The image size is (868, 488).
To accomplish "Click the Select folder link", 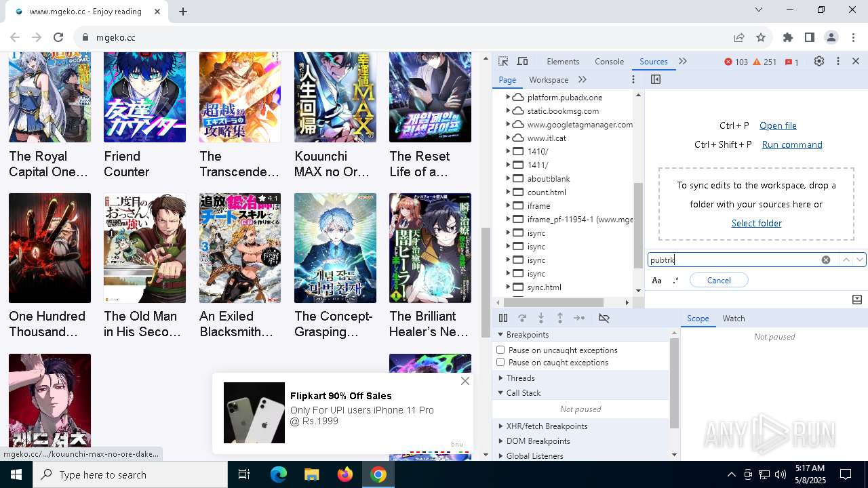I will coord(757,223).
